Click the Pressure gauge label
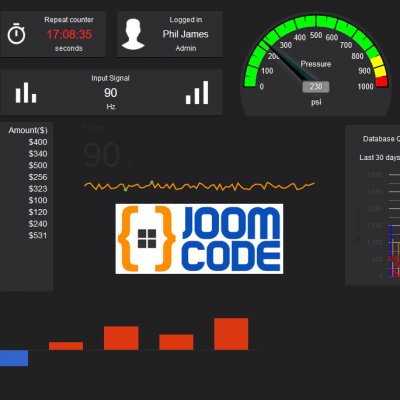 point(316,64)
